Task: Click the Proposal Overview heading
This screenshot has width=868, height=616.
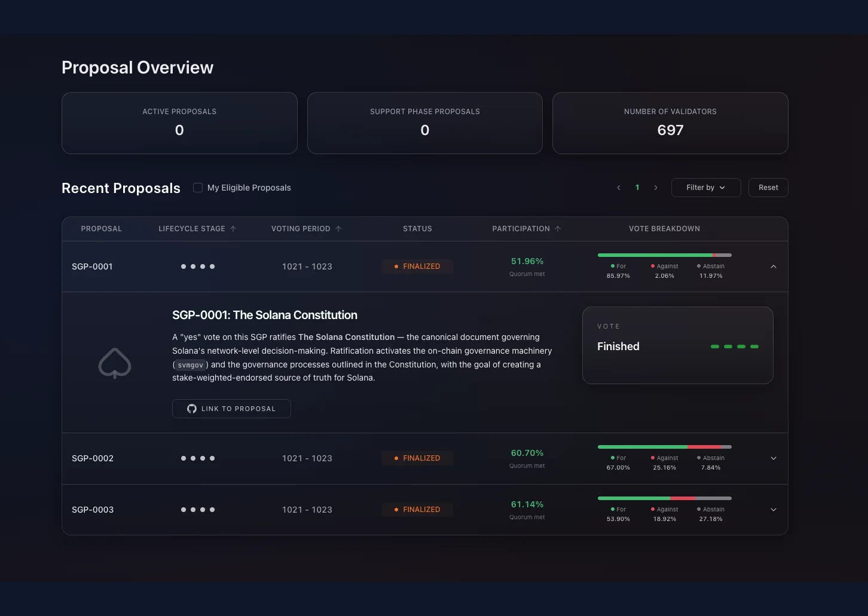Action: coord(137,68)
